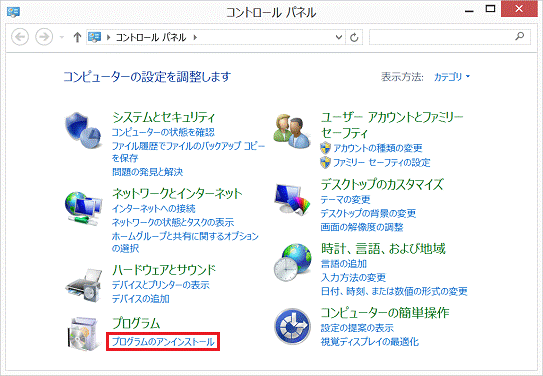
Task: Open プログラムのアンインストール link
Action: click(x=163, y=342)
